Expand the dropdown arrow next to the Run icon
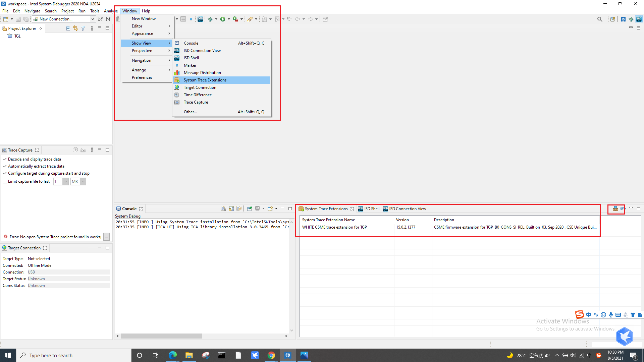Screen dimensions: 644x362 [x=229, y=19]
